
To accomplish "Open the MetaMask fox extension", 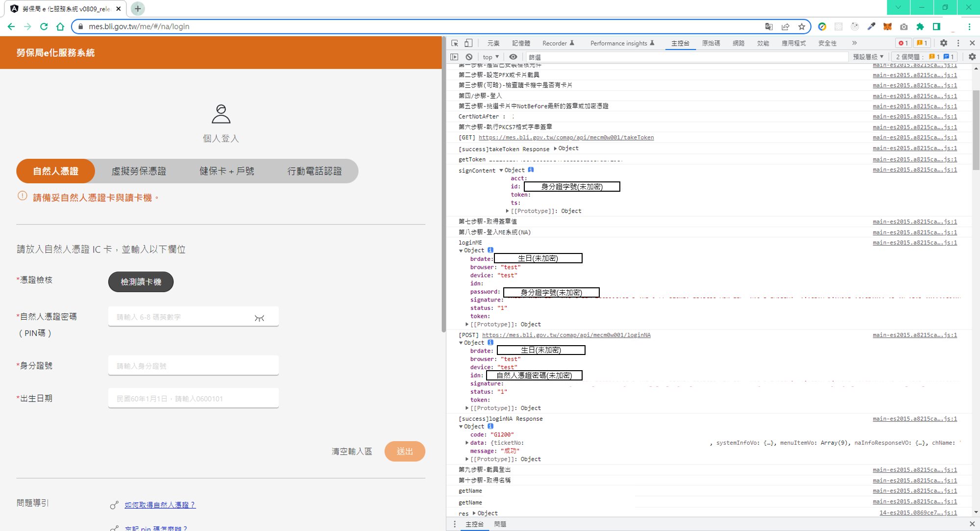I will click(x=887, y=26).
